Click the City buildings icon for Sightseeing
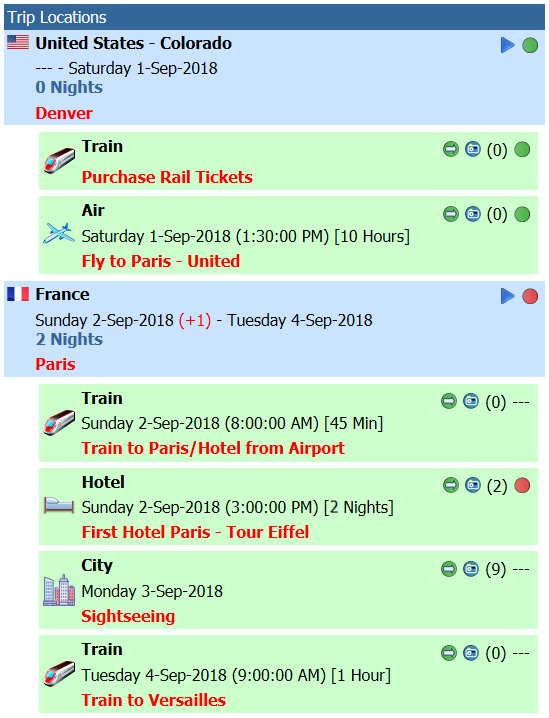Screen dimensions: 549x718 pyautogui.click(x=59, y=590)
